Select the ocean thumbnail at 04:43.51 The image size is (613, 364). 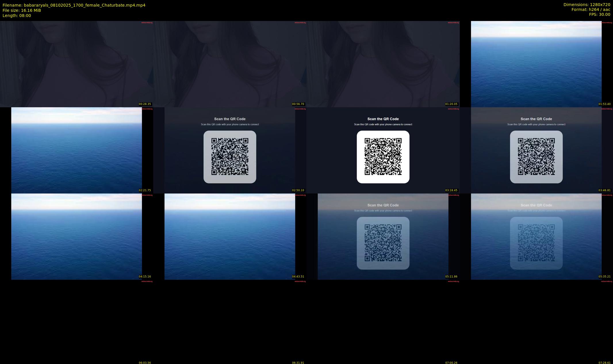pyautogui.click(x=230, y=236)
